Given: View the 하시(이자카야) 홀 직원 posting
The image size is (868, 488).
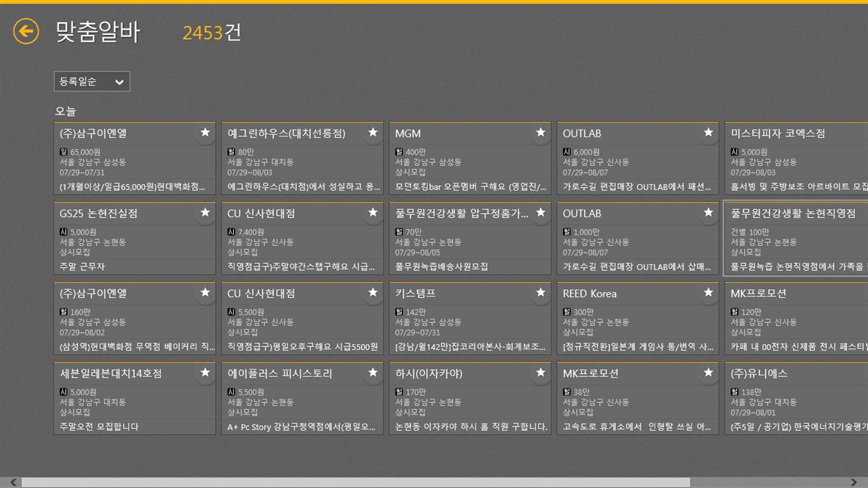Looking at the screenshot, I should point(470,399).
